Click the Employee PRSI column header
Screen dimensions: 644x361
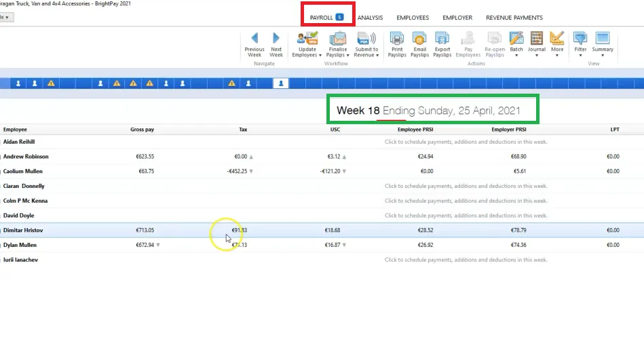tap(415, 130)
